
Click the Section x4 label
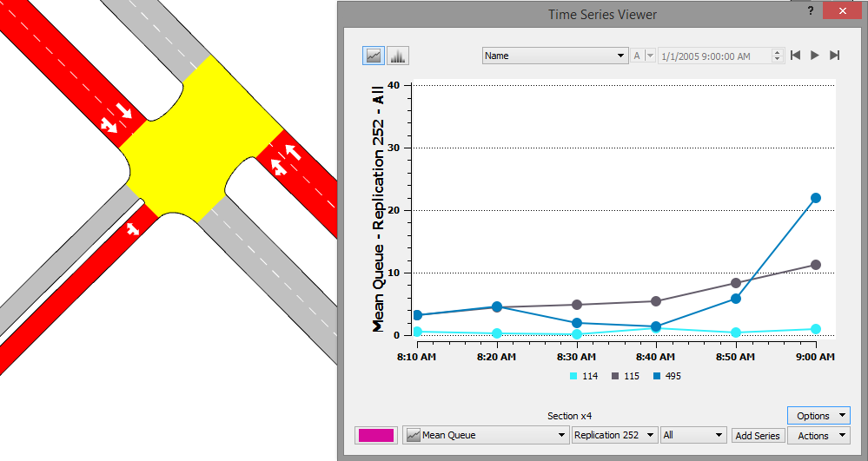point(569,416)
